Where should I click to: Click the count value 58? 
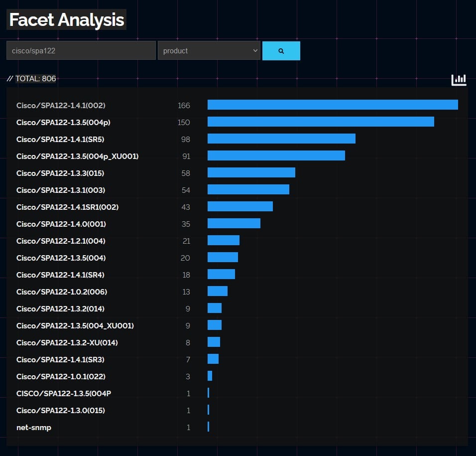pos(186,173)
